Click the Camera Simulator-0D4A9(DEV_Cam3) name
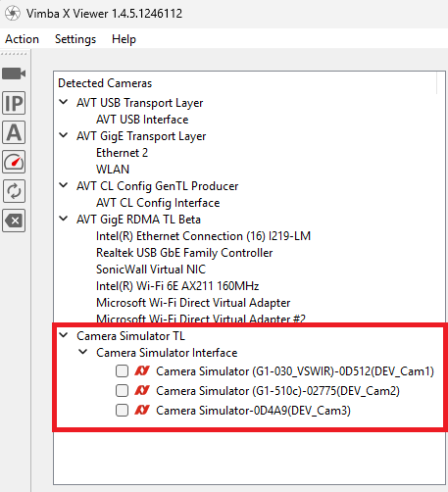The image size is (448, 492). [253, 411]
